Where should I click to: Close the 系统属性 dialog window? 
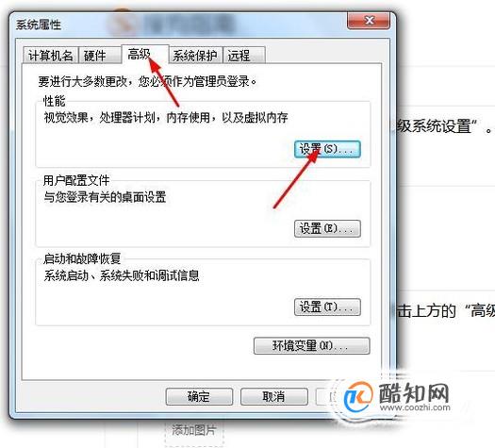(369, 21)
